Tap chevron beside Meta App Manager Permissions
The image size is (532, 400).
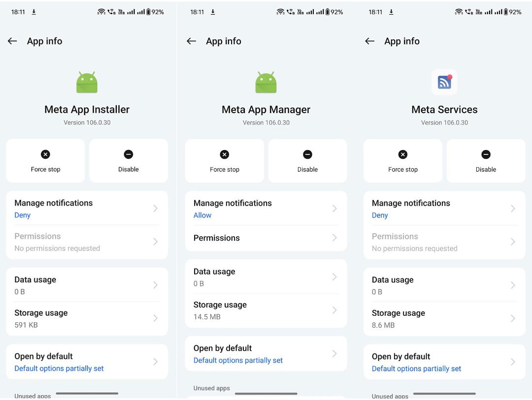click(x=334, y=238)
